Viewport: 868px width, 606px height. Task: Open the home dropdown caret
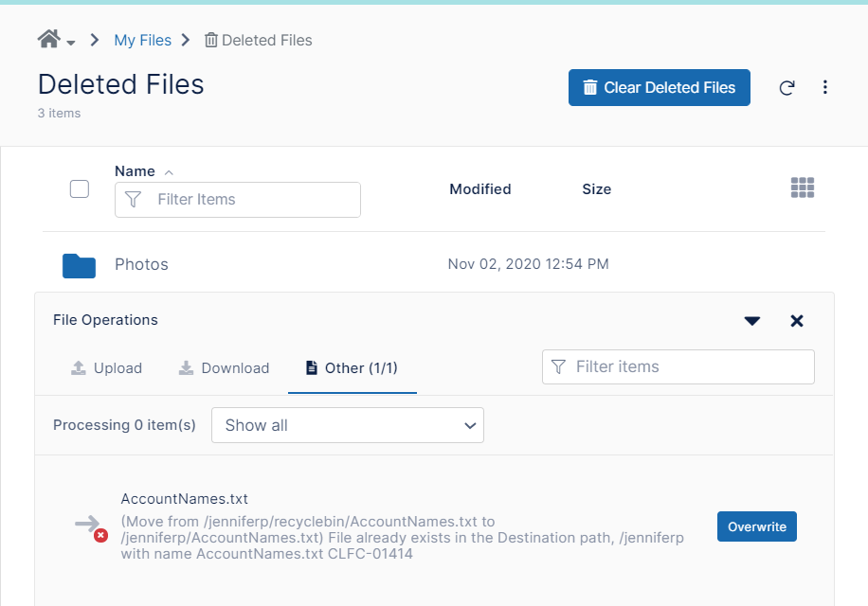(x=71, y=43)
